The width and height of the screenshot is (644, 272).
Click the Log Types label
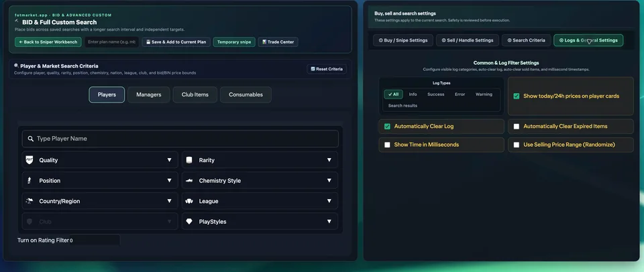(x=441, y=83)
